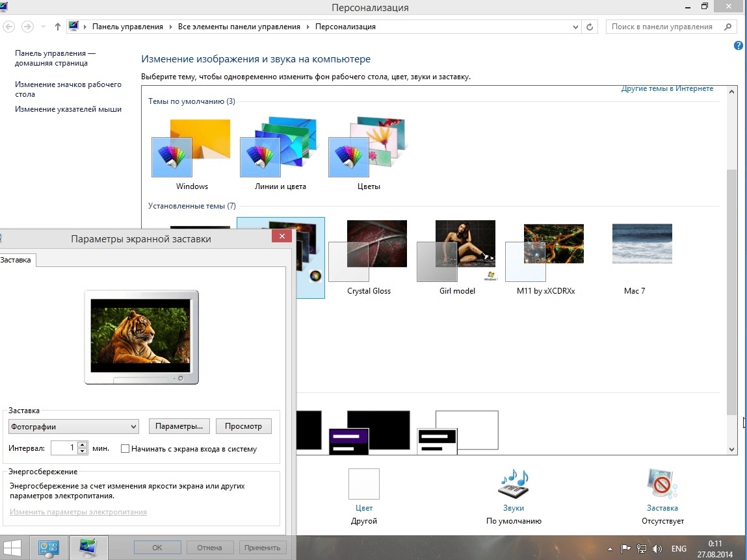Select the Линии и цвета theme
This screenshot has width=747, height=560.
(x=280, y=155)
